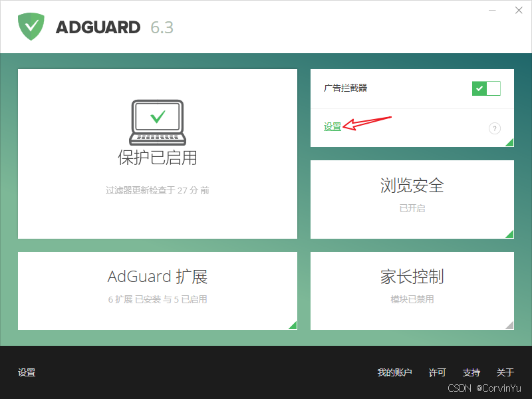
Task: Click the gray corner triangle of 家长控制 card
Action: point(510,326)
